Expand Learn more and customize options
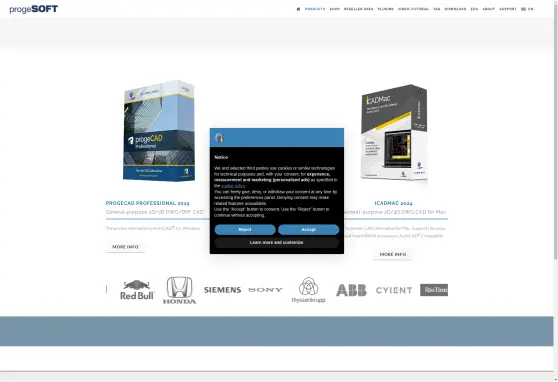 (277, 242)
